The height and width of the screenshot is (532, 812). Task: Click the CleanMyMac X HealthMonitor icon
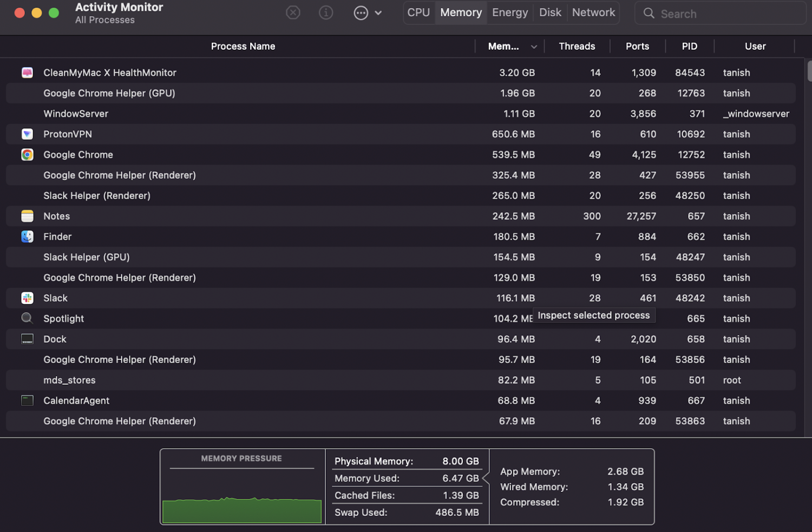click(x=27, y=73)
